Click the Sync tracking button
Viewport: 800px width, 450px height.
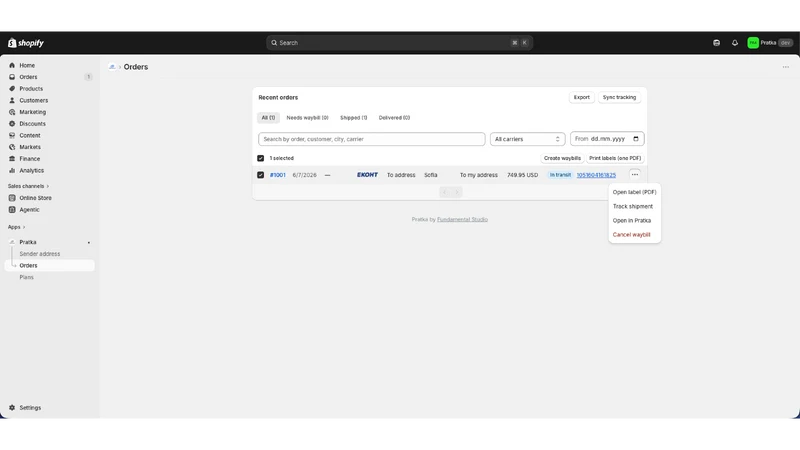619,97
